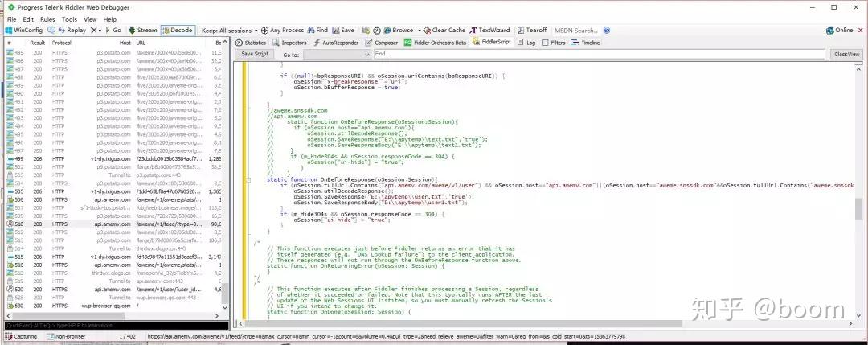Click the Remove dropdown arrow
The height and width of the screenshot is (345, 868).
100,30
